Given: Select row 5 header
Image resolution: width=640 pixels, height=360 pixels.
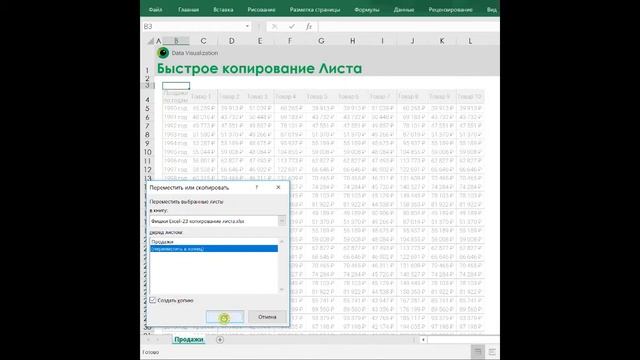Looking at the screenshot, I should pyautogui.click(x=147, y=109).
